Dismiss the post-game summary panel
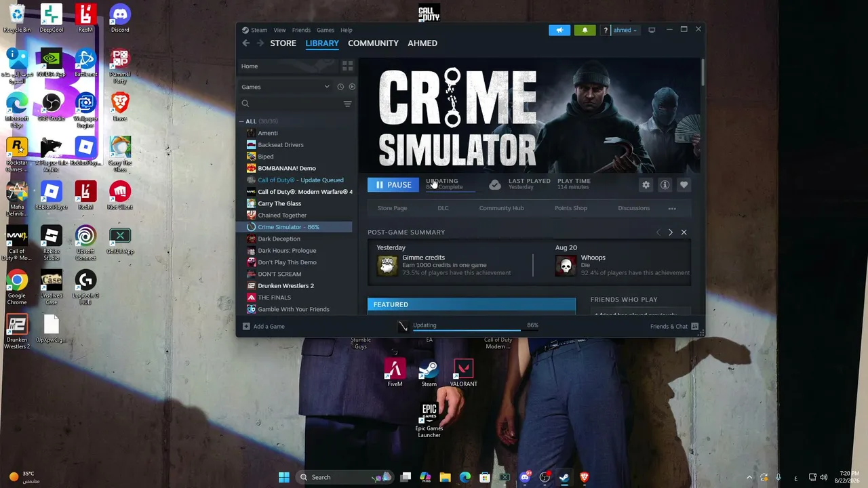This screenshot has height=488, width=868. (684, 232)
